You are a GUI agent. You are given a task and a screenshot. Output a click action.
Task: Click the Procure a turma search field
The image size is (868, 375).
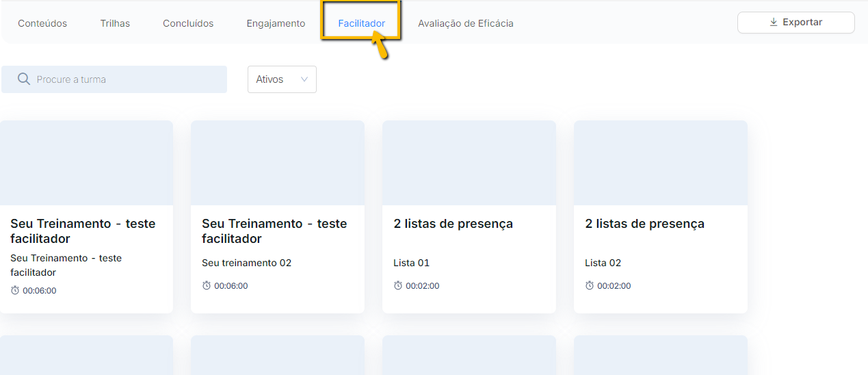tap(114, 79)
